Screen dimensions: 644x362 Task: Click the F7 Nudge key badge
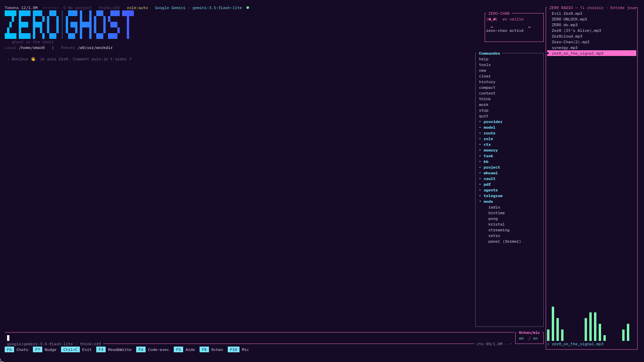point(38,350)
